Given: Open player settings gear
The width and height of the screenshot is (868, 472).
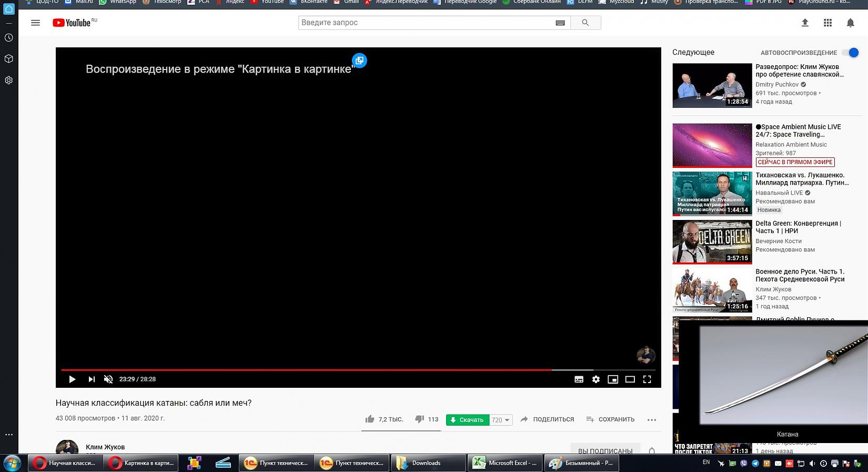Looking at the screenshot, I should [596, 379].
